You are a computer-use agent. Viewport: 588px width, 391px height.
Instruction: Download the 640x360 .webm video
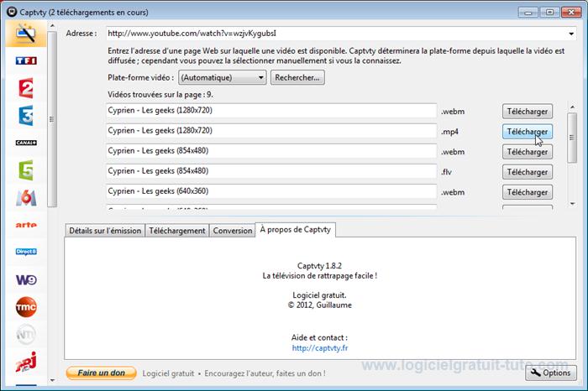coord(528,192)
